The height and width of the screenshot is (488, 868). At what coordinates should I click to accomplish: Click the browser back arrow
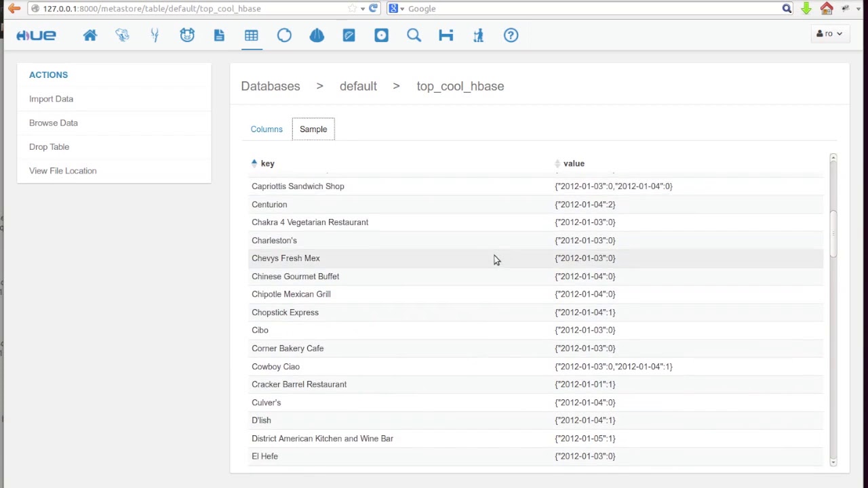[x=14, y=9]
